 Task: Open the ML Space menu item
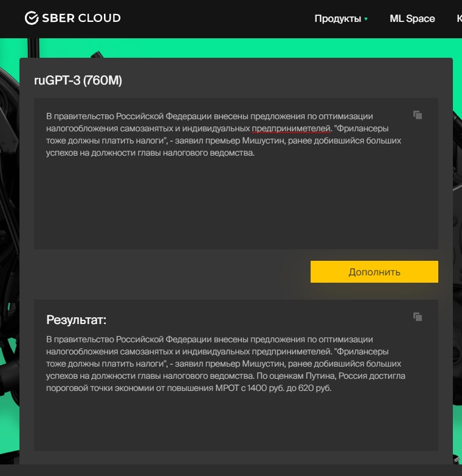pyautogui.click(x=412, y=18)
